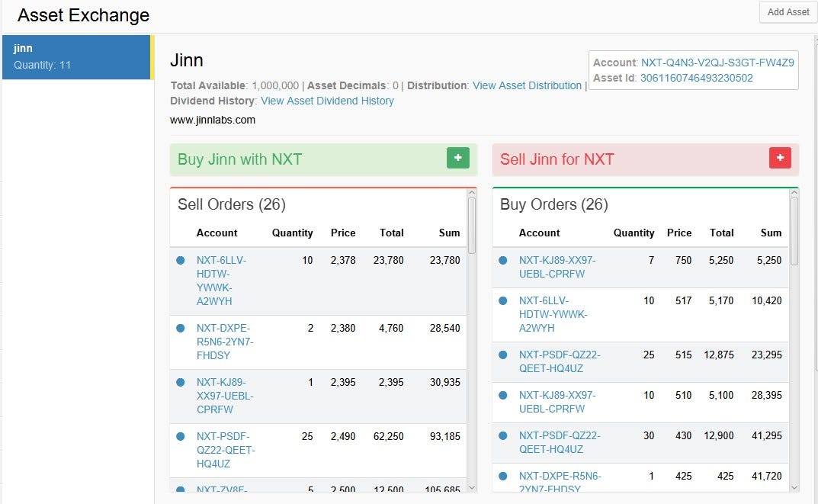Open buyer account NXT-PSDF at price 515
818x504 pixels.
click(x=560, y=361)
